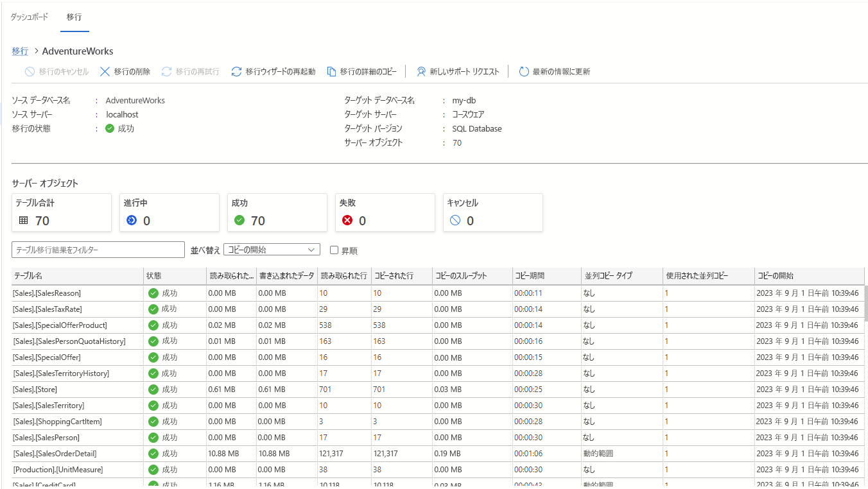
Task: Click the 移行ウィザードの再起動 restart icon
Action: [236, 72]
